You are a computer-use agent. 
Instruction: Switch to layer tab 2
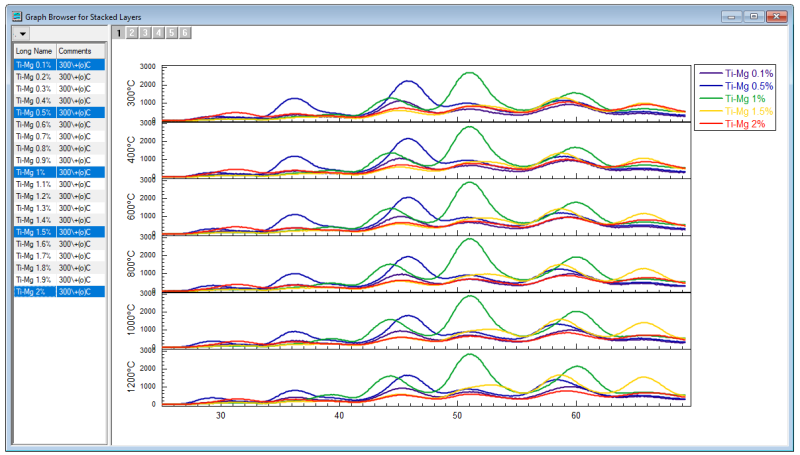pyautogui.click(x=133, y=33)
